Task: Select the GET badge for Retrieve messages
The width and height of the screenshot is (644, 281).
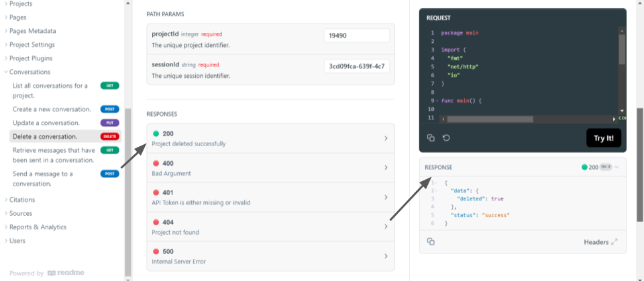Action: click(x=109, y=150)
